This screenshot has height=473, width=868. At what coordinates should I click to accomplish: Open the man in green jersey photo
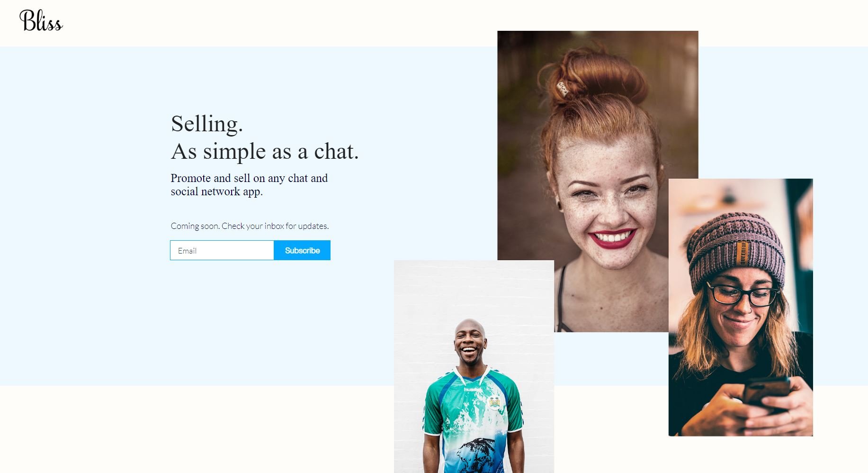point(474,366)
